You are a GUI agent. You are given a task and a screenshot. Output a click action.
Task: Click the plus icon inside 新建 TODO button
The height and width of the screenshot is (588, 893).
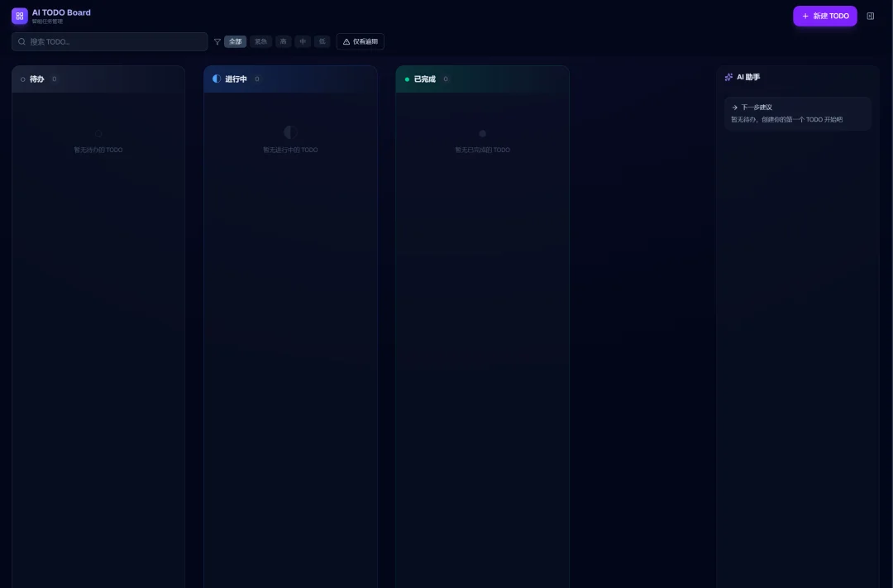[805, 16]
